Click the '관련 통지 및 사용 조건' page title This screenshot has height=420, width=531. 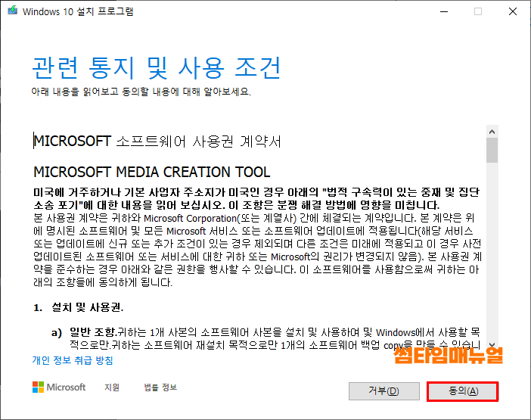click(156, 68)
